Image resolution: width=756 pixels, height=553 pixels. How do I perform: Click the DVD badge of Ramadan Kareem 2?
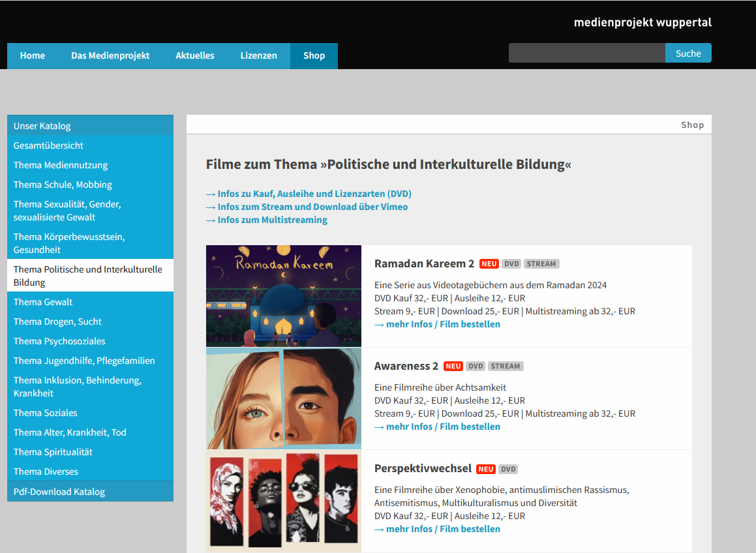(x=511, y=263)
